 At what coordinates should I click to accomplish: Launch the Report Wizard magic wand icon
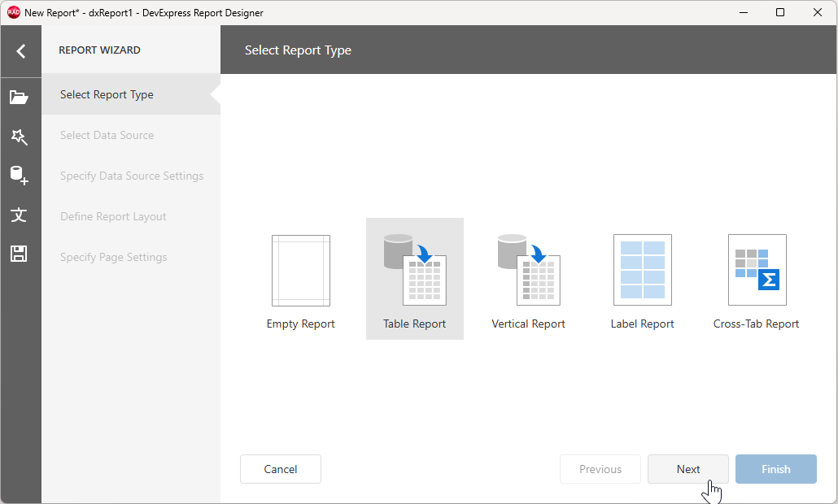(x=20, y=137)
